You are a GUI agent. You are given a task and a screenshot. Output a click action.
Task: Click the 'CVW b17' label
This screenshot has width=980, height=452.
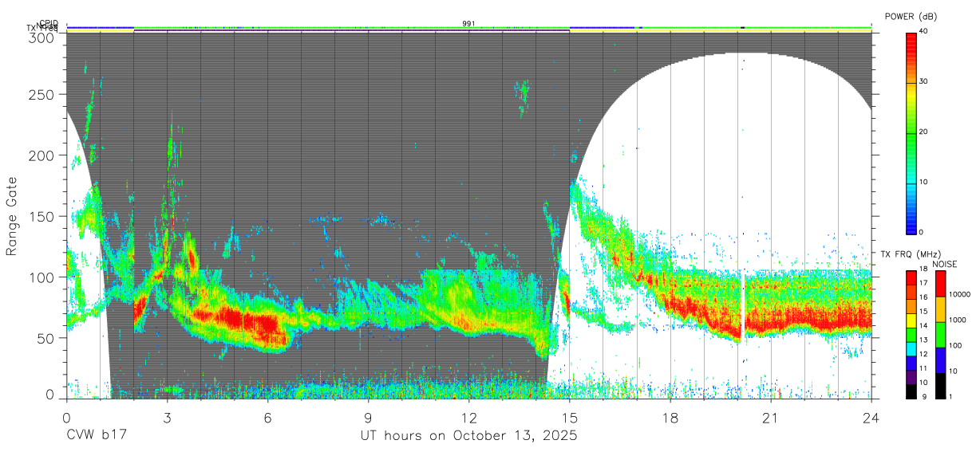point(96,435)
